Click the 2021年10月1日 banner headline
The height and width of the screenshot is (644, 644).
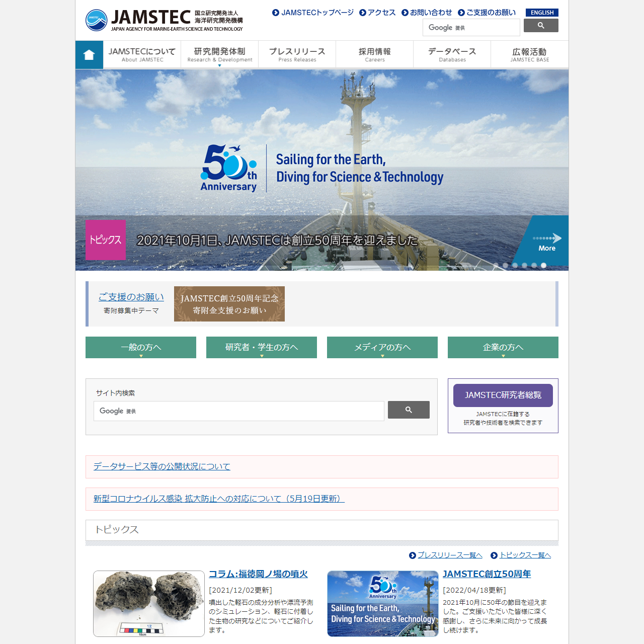click(x=277, y=240)
